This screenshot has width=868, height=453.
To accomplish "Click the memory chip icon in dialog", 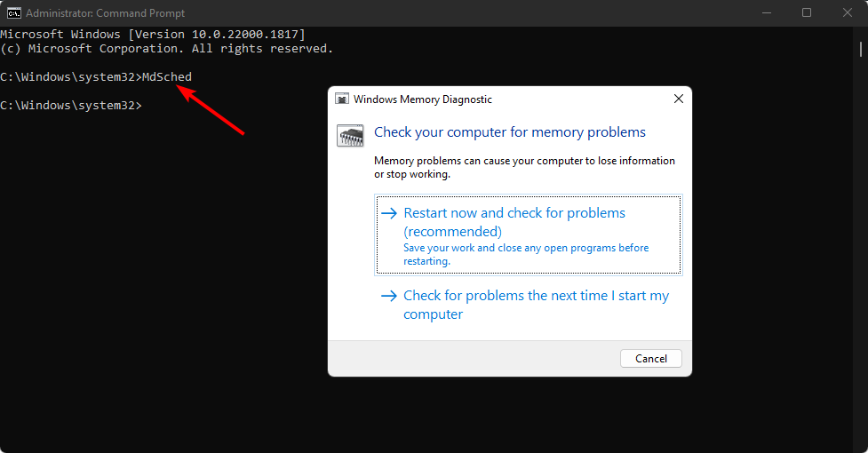I will pyautogui.click(x=350, y=135).
